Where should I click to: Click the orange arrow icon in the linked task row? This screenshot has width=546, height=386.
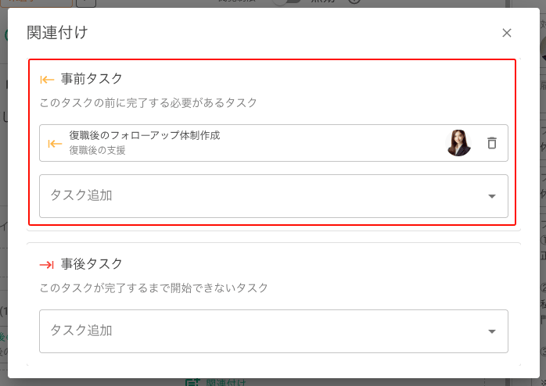click(x=55, y=143)
